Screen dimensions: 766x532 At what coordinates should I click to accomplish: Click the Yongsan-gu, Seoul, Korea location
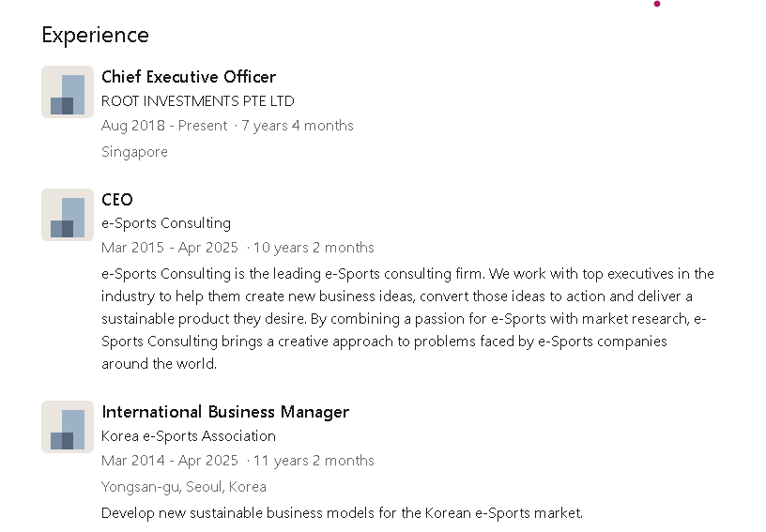(184, 487)
